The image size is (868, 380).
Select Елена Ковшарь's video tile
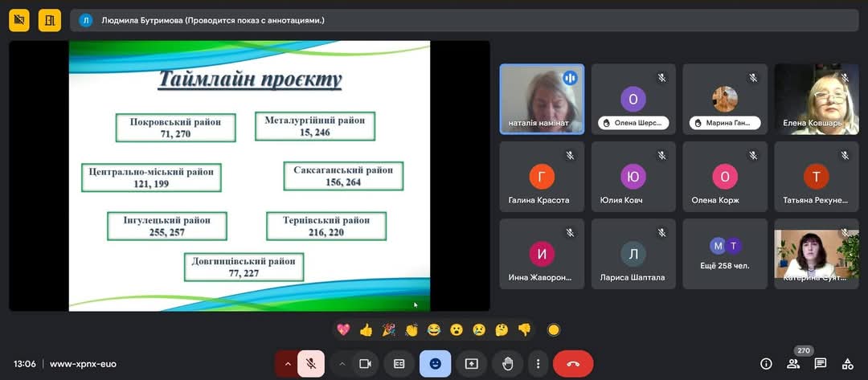[x=817, y=100]
